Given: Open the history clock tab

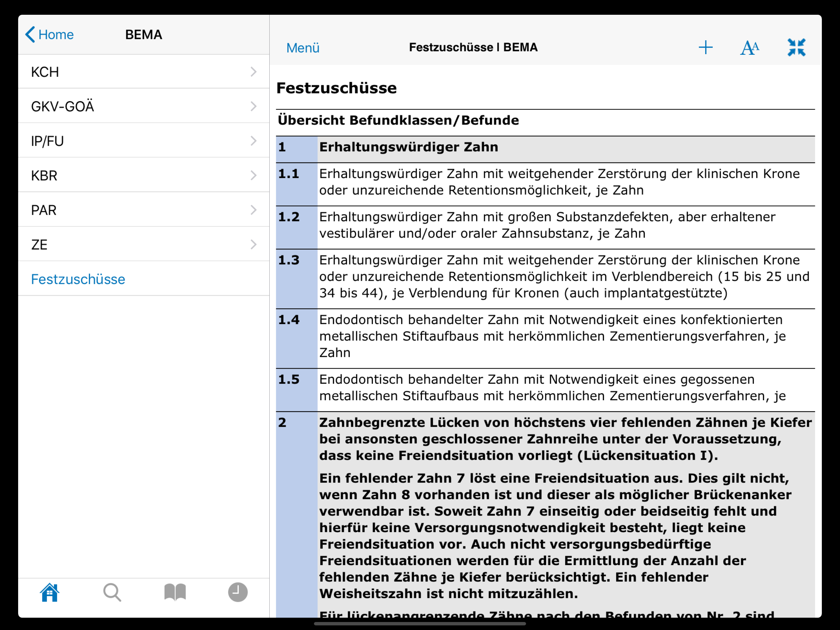Looking at the screenshot, I should point(238,592).
